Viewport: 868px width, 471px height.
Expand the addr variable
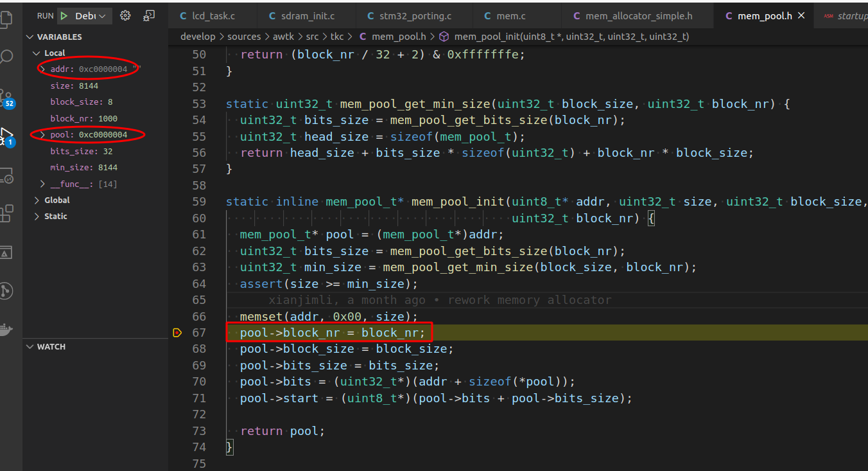tap(42, 69)
